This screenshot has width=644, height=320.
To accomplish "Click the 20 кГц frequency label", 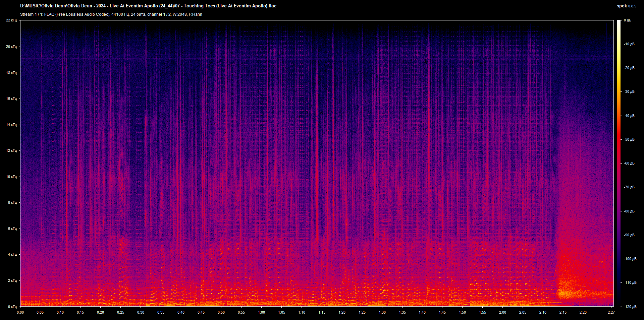I will (11, 47).
